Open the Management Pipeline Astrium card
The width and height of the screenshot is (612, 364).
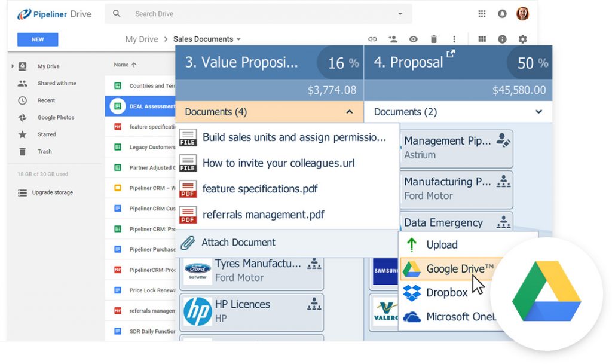click(456, 148)
